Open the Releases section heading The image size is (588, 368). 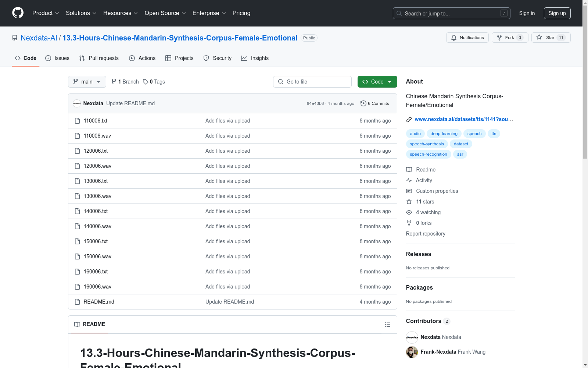click(x=419, y=254)
